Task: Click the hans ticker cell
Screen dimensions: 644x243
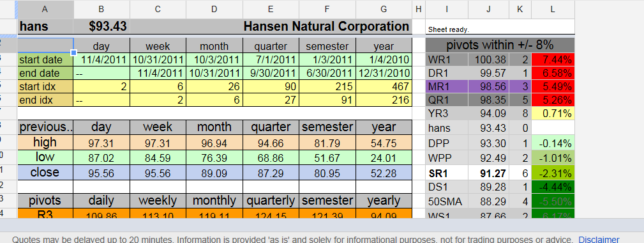Action: [x=45, y=27]
